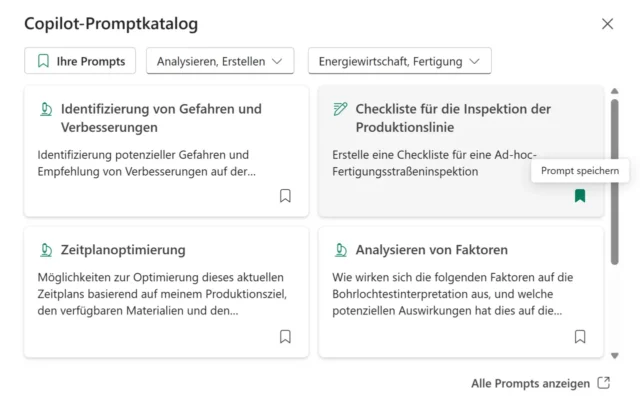Click the Identifizierung von Gefahren card icon

pos(46,109)
